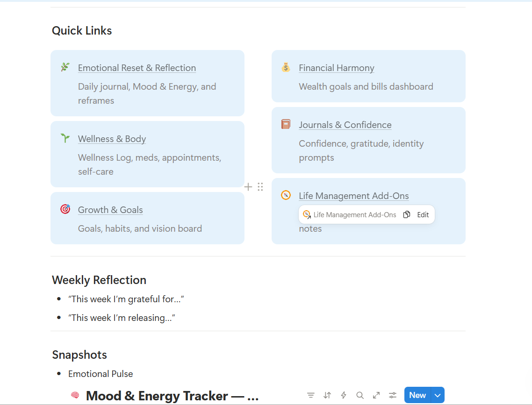Open the filter icon in the database toolbar
This screenshot has height=405, width=532.
tap(311, 395)
